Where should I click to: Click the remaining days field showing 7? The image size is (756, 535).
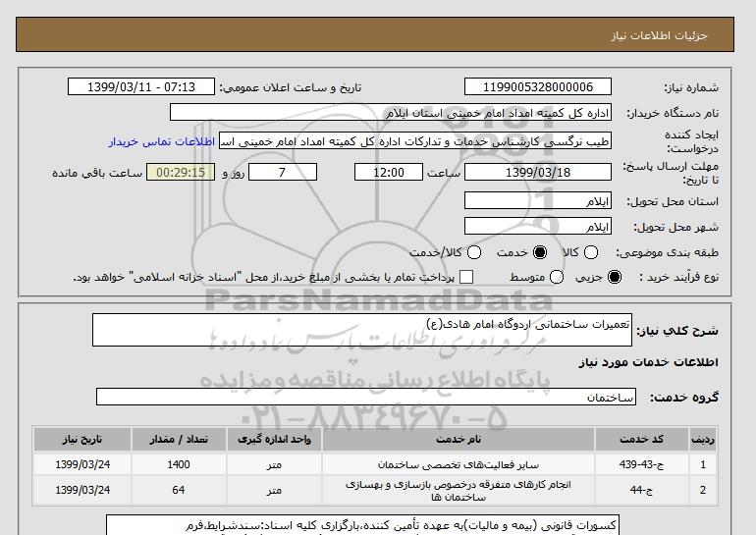(x=283, y=172)
